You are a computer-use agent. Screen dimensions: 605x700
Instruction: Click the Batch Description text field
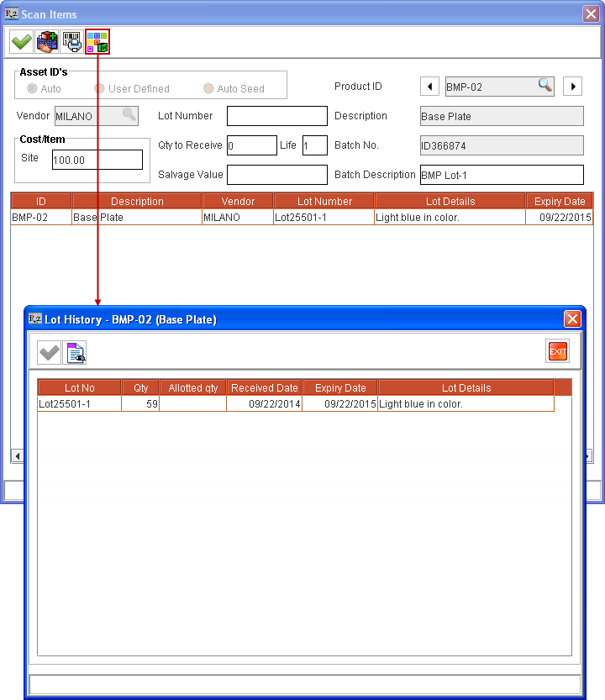(501, 175)
